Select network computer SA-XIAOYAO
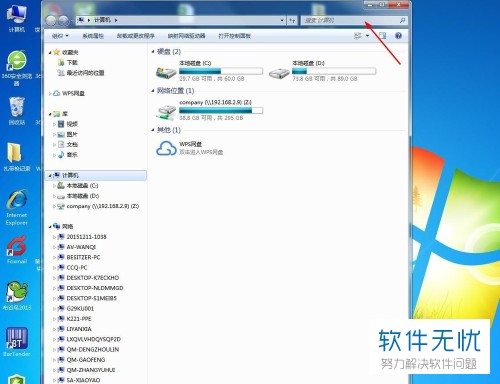This screenshot has width=500, height=384. coord(79,380)
